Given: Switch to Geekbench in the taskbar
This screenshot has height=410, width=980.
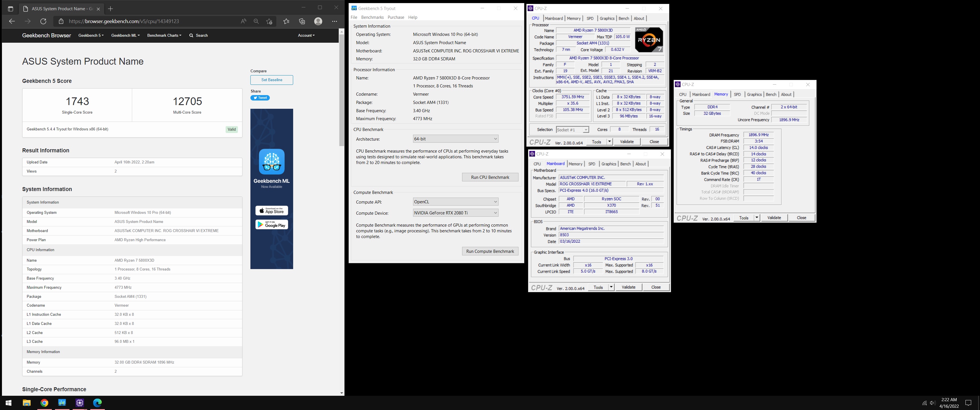Looking at the screenshot, I should 62,403.
